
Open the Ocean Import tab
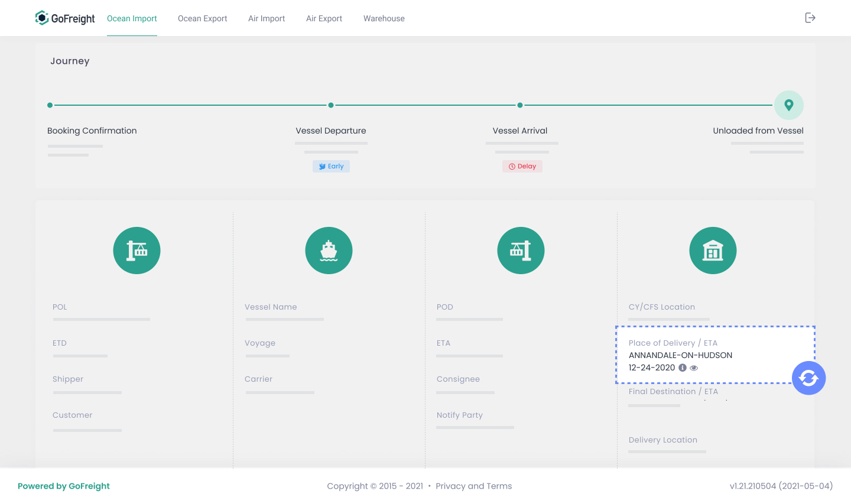pos(132,18)
